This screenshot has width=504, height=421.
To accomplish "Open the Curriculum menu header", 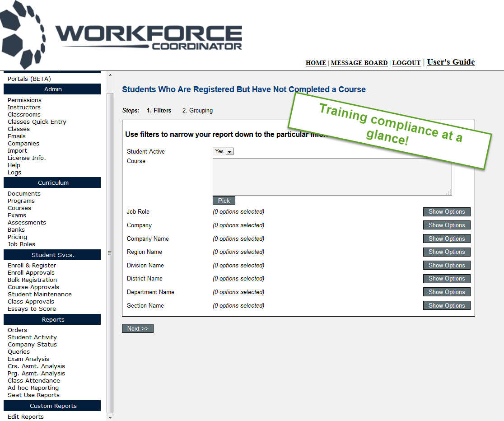I will tap(52, 182).
